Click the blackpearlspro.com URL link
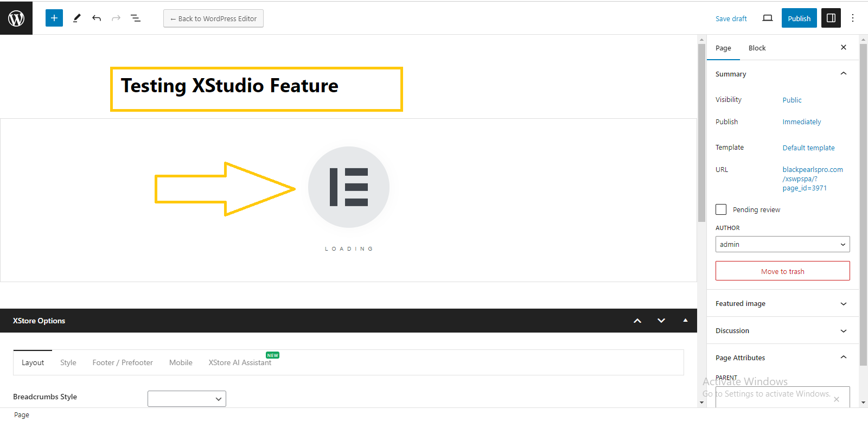Viewport: 868px width, 421px height. click(x=813, y=178)
